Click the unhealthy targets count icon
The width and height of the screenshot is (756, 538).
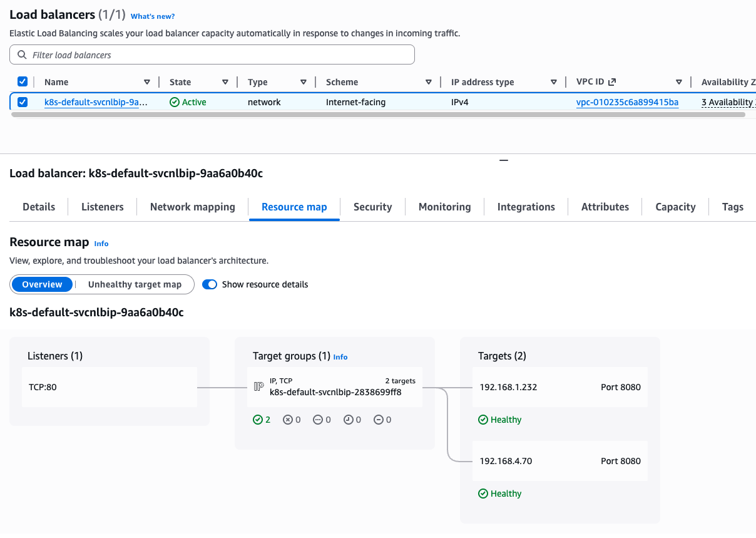[288, 420]
